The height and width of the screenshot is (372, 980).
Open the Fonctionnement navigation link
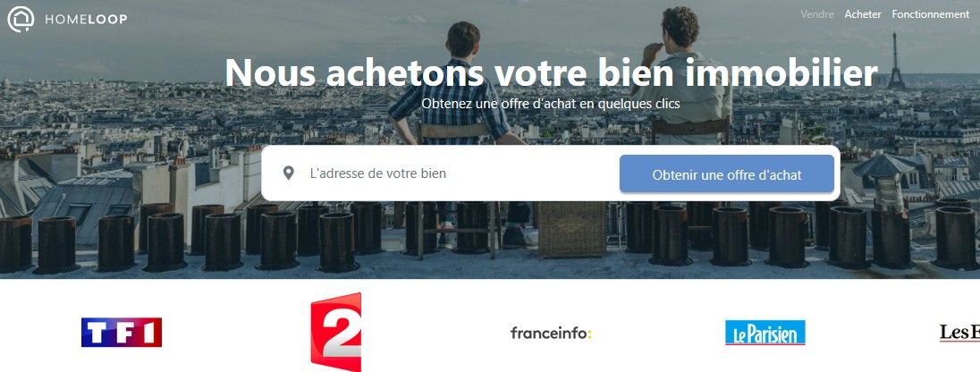(x=930, y=13)
